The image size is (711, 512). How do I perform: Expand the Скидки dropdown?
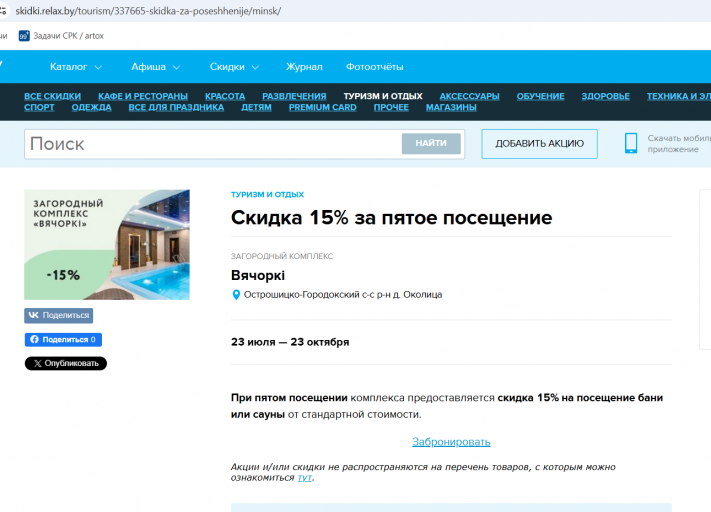[x=234, y=67]
